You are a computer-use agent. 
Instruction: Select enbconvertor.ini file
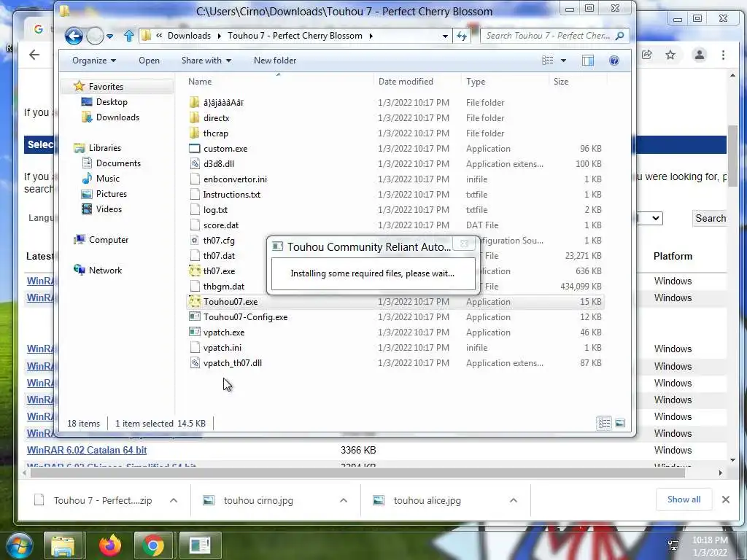235,179
